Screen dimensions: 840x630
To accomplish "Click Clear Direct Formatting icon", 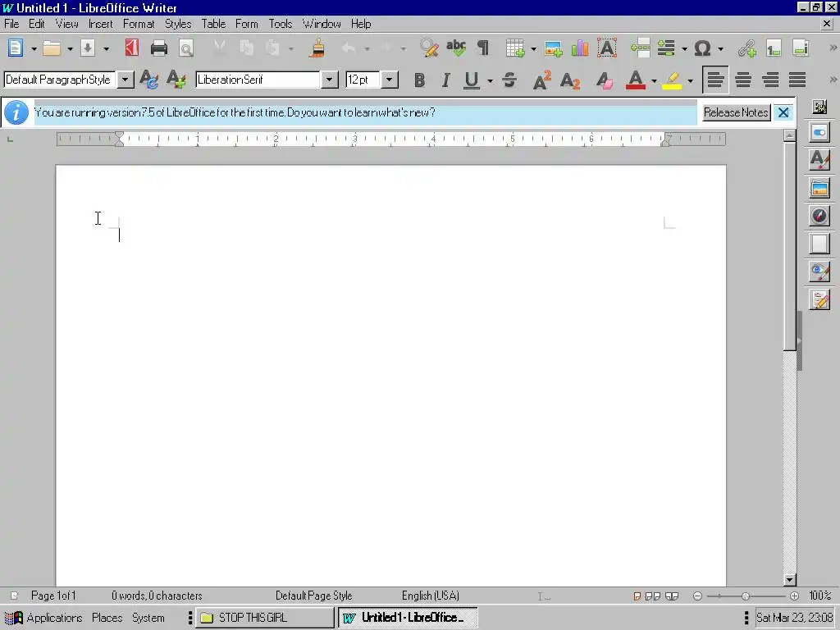I will (605, 80).
